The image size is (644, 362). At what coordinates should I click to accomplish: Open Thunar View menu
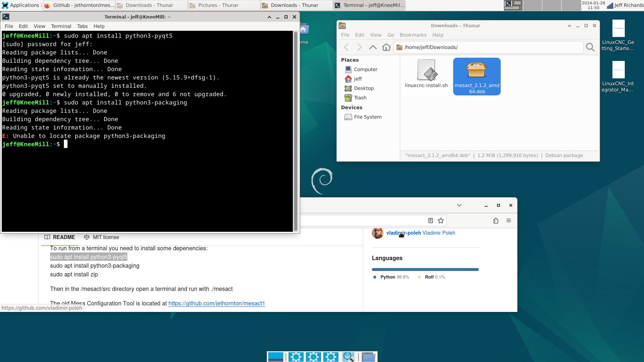coord(376,35)
